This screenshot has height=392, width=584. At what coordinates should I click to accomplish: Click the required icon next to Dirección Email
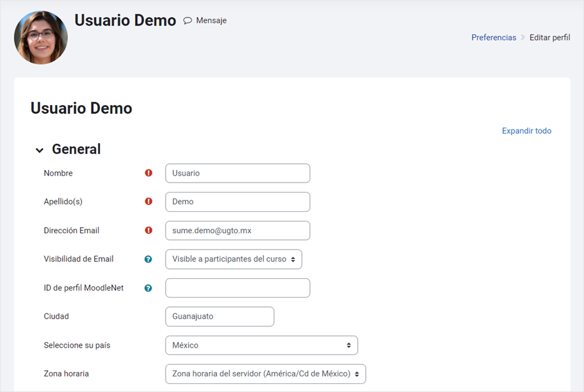pyautogui.click(x=149, y=230)
